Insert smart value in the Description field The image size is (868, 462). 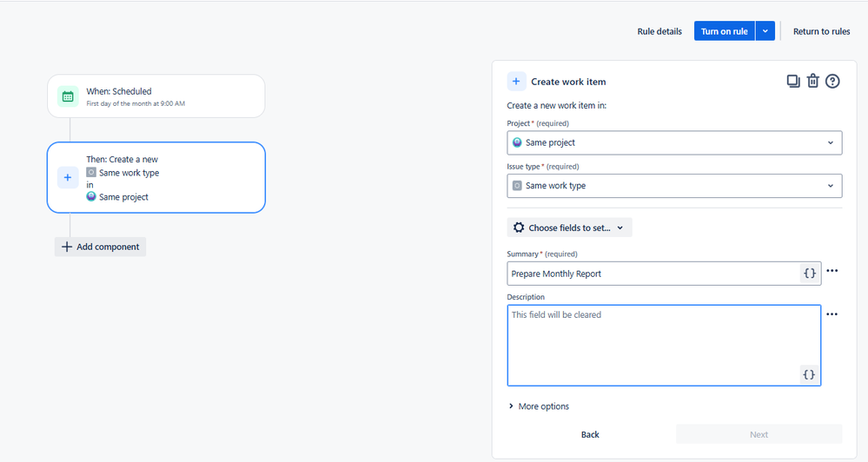pyautogui.click(x=809, y=374)
